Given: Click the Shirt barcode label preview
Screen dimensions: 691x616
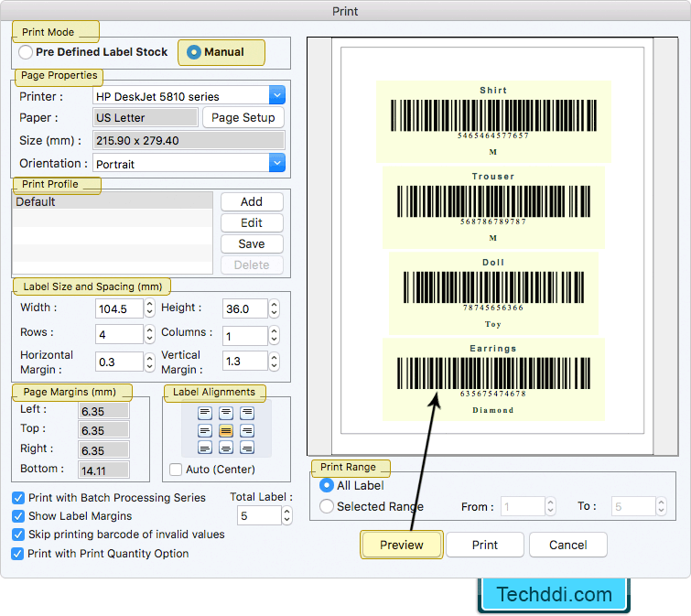Looking at the screenshot, I should point(493,121).
